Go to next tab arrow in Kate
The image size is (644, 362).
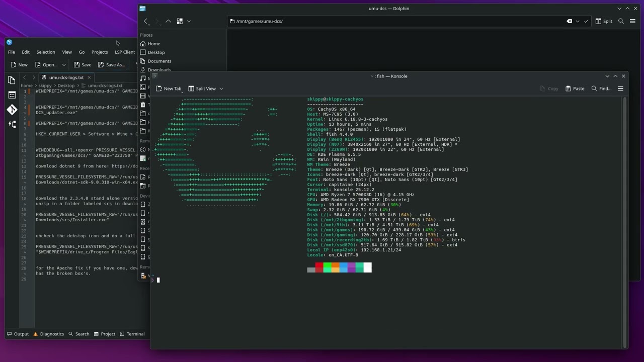(x=34, y=77)
